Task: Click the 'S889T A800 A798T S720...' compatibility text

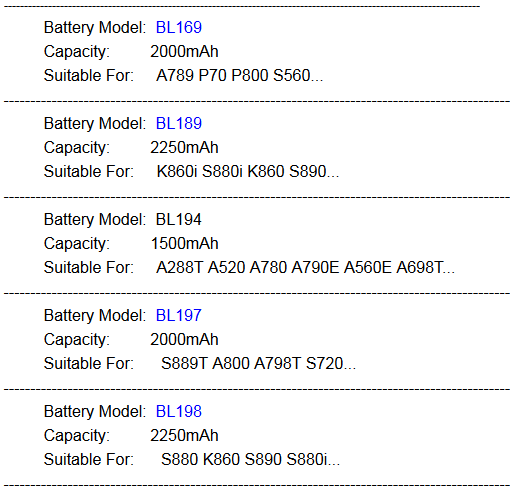Action: click(258, 364)
